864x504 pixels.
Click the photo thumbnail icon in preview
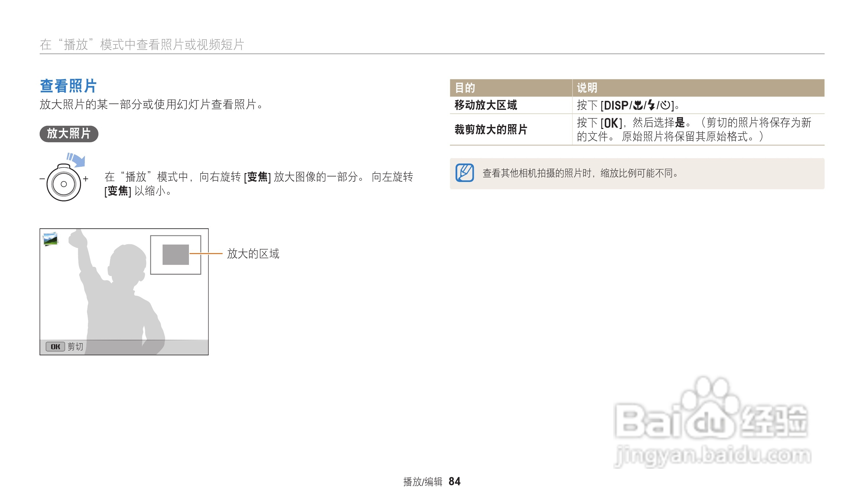(x=50, y=239)
